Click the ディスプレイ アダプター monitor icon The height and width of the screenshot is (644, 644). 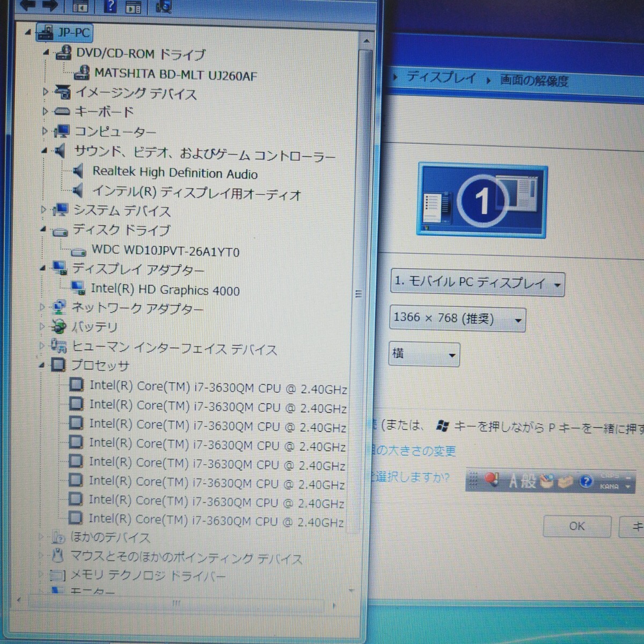click(59, 268)
